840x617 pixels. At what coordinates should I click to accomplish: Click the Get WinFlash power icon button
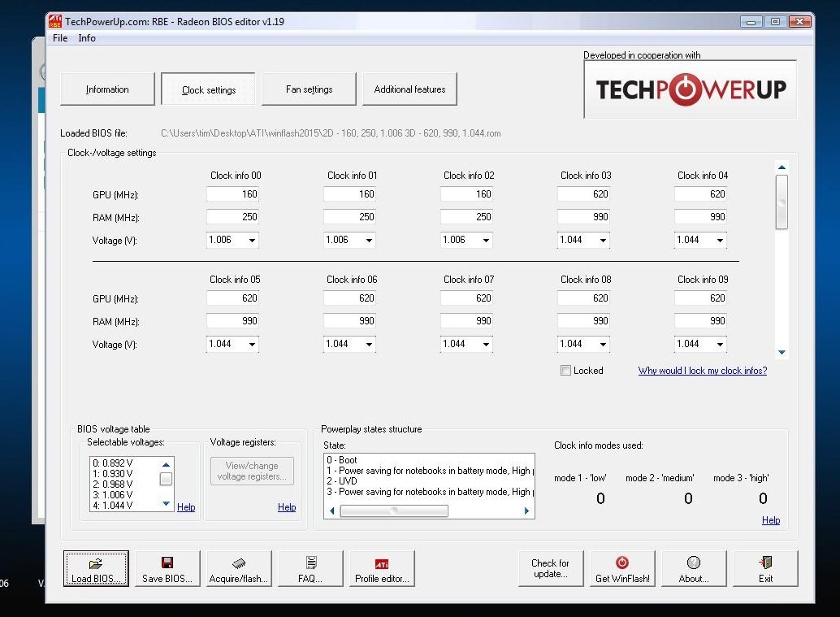pos(622,568)
